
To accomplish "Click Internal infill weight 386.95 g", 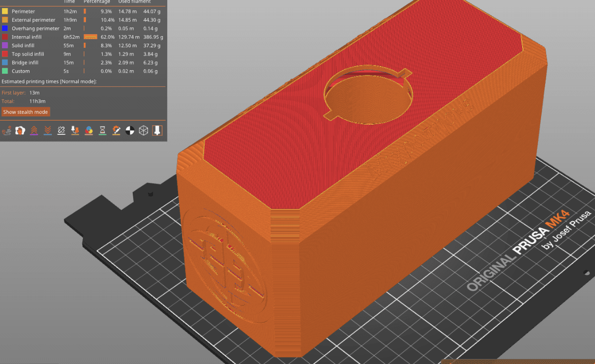I will point(153,37).
